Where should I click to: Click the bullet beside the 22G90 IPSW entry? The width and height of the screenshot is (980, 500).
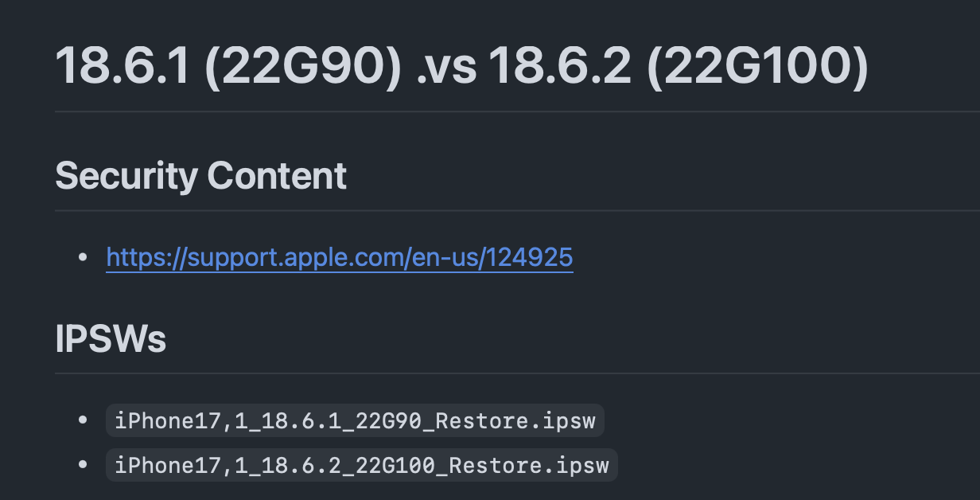pos(83,420)
